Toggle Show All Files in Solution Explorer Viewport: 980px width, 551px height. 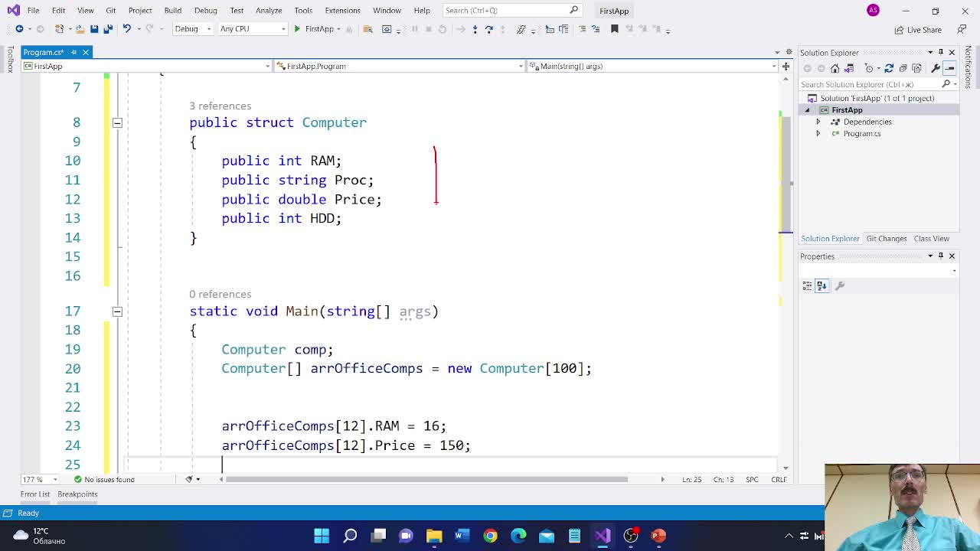point(916,68)
